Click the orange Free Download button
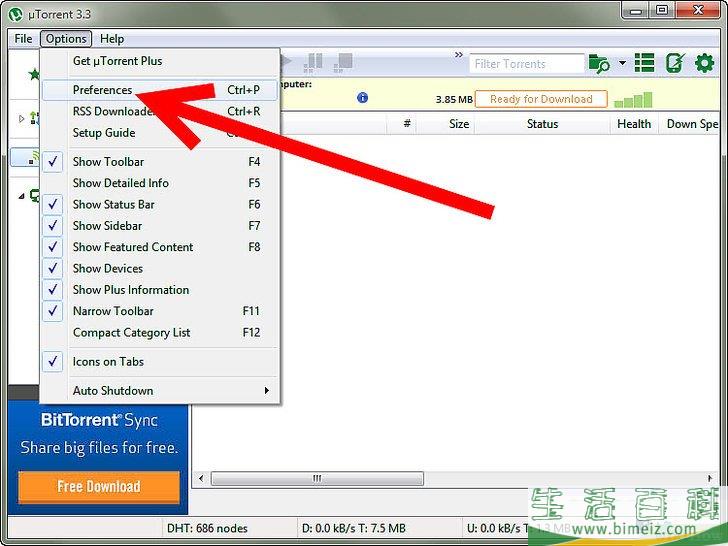Viewport: 728px width, 546px height. (x=98, y=487)
